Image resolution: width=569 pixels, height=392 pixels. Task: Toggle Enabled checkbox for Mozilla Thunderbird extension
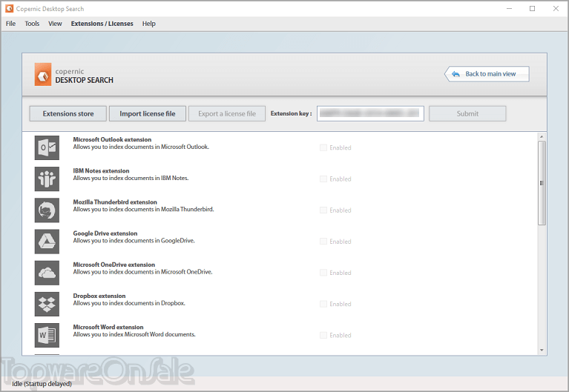click(x=323, y=210)
